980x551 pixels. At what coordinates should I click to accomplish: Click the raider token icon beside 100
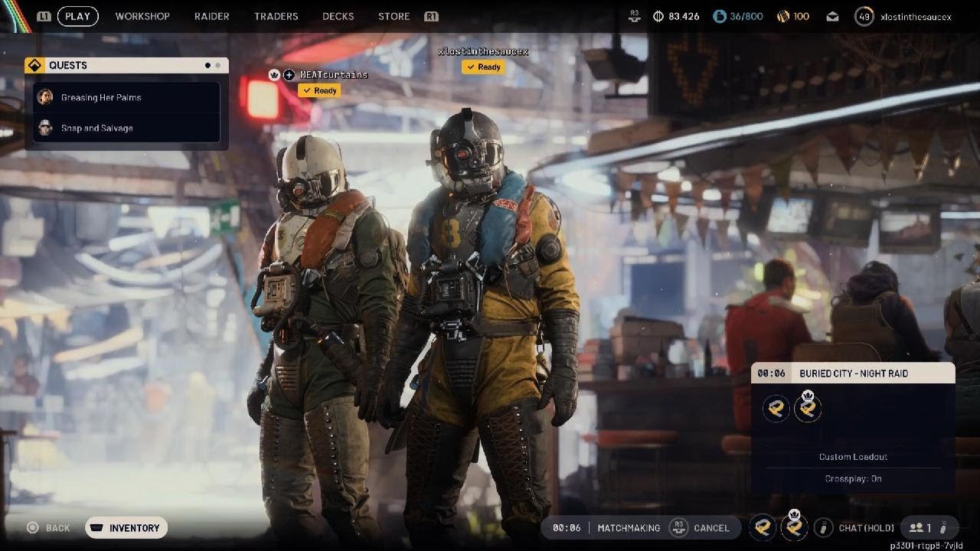pos(783,16)
